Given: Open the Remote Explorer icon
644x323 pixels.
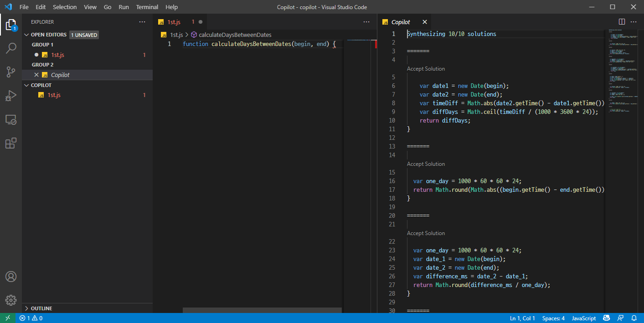Looking at the screenshot, I should coord(11,119).
